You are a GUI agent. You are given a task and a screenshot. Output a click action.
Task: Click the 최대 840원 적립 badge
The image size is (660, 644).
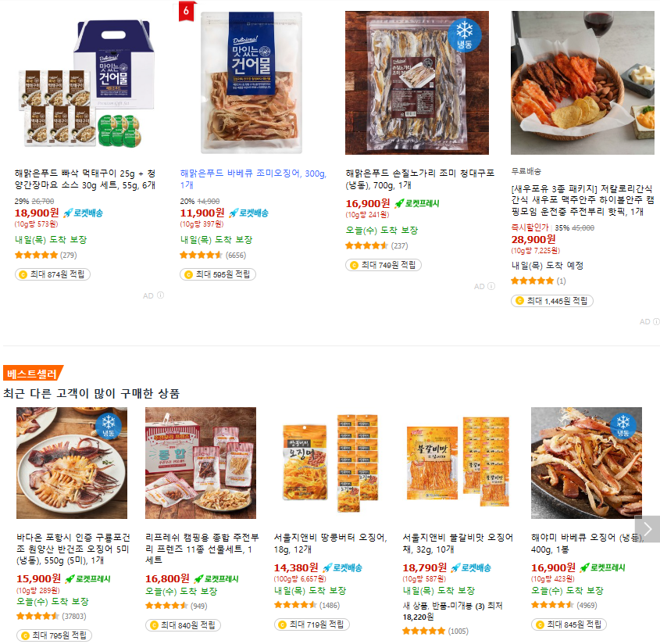point(183,625)
